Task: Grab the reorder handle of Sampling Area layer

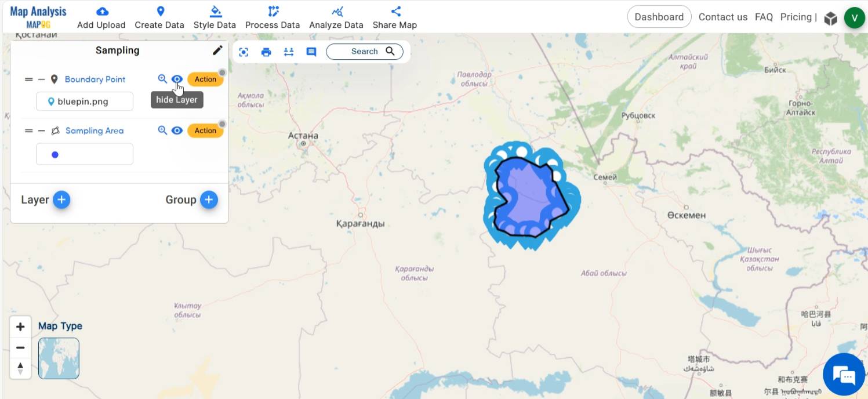Action: point(28,131)
